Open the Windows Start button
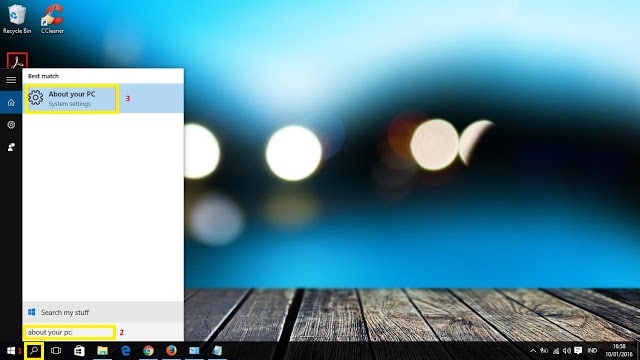The width and height of the screenshot is (640, 360). point(11,351)
